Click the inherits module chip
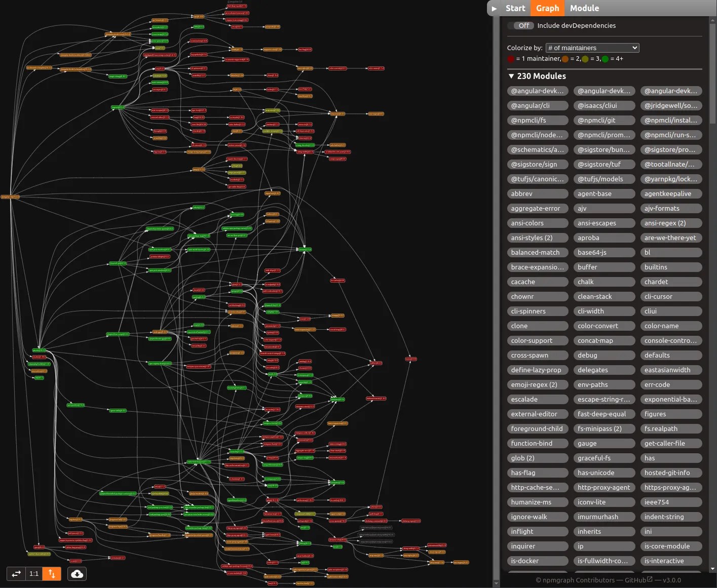Image resolution: width=717 pixels, height=588 pixels. pyautogui.click(x=605, y=531)
